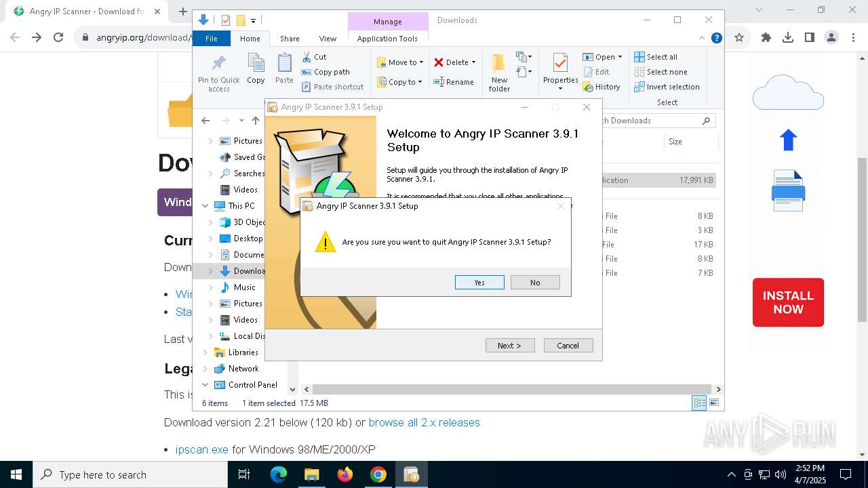The height and width of the screenshot is (488, 868).
Task: Open the Application Tools tab
Action: 387,39
